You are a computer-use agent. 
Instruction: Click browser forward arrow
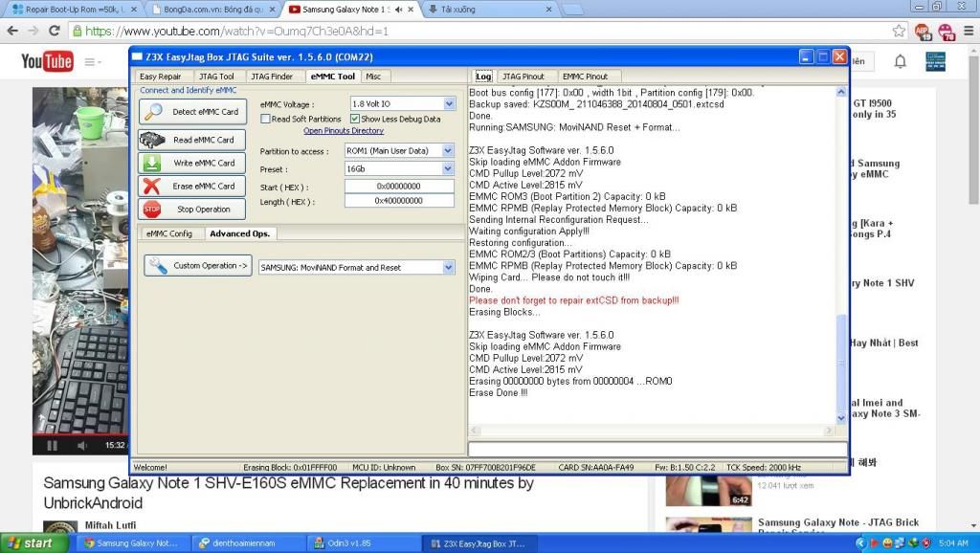click(x=33, y=31)
